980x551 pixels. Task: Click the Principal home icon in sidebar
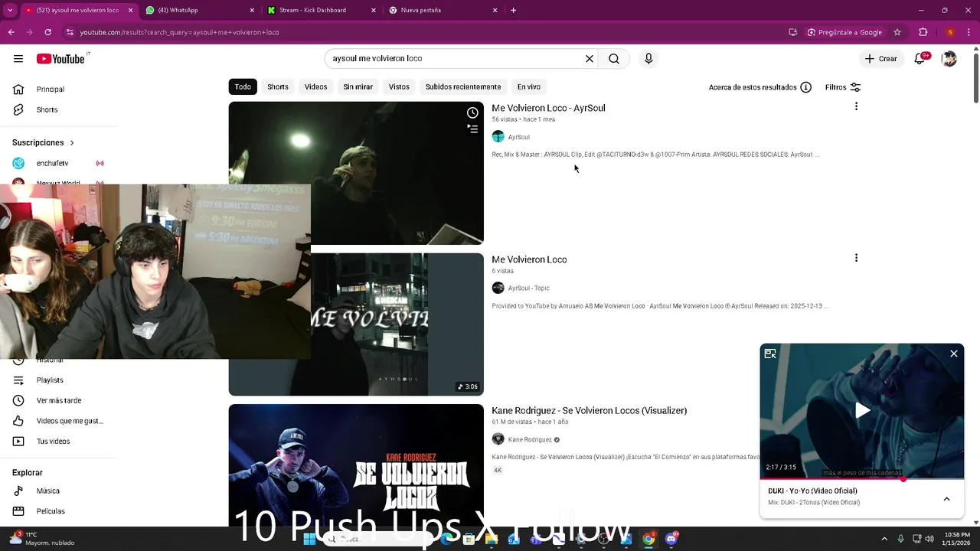coord(18,90)
